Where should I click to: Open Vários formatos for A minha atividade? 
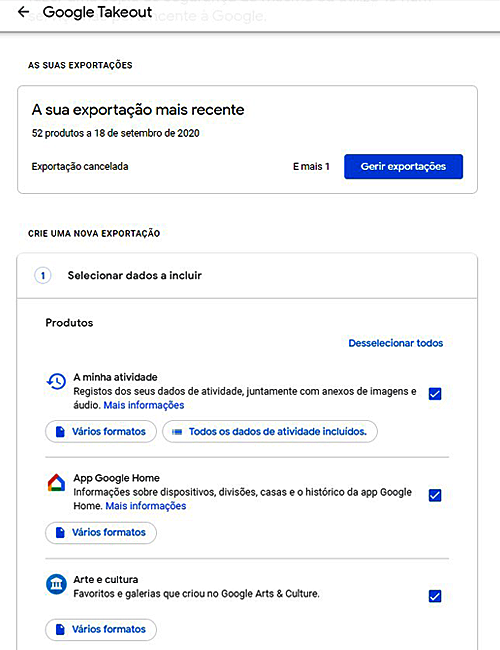[x=101, y=432]
